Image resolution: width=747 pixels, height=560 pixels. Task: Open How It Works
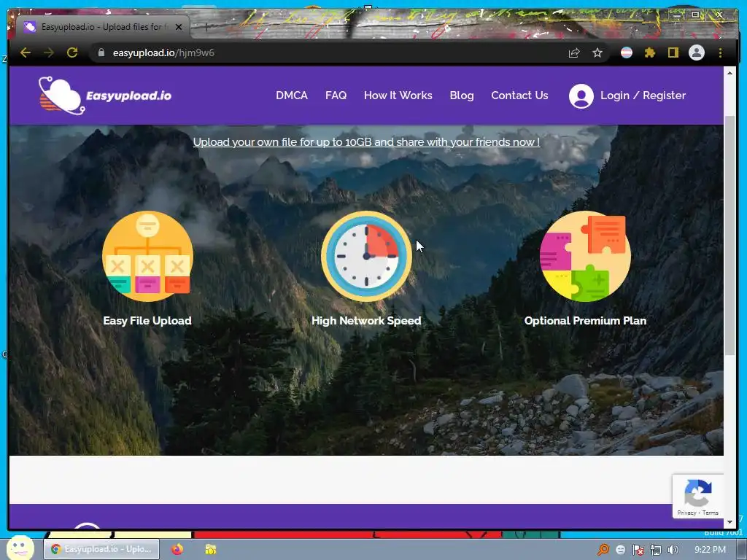point(398,96)
